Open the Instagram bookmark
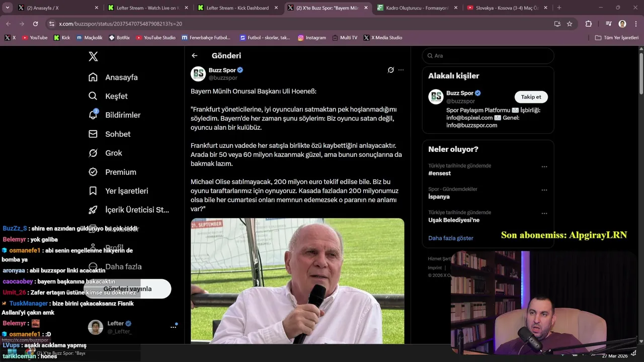 point(312,38)
